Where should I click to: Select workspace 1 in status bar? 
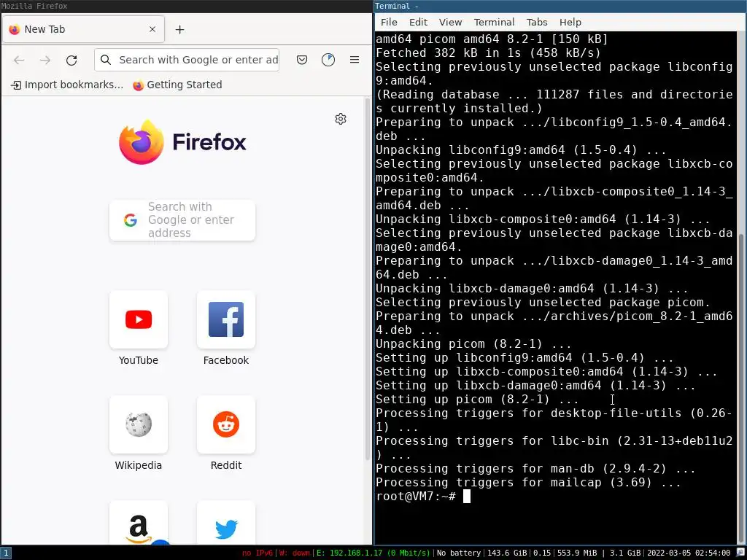5,553
